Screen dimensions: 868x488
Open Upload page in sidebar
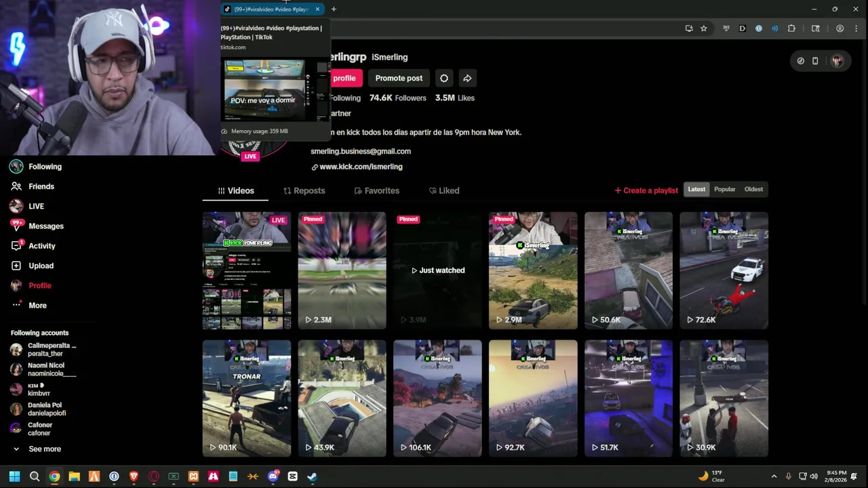click(32, 266)
